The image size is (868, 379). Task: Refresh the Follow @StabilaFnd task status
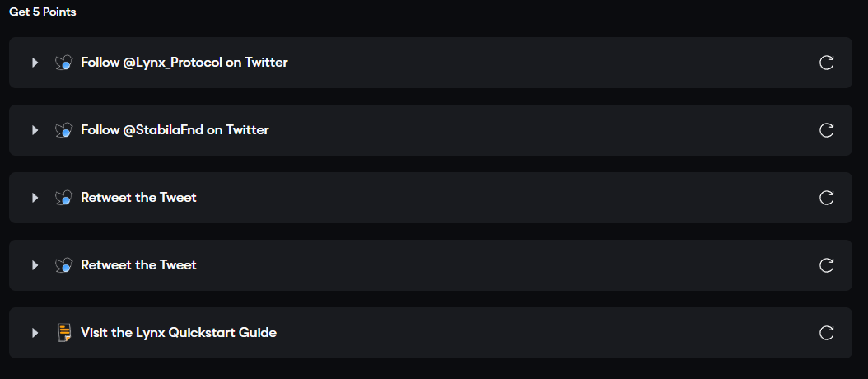(827, 130)
